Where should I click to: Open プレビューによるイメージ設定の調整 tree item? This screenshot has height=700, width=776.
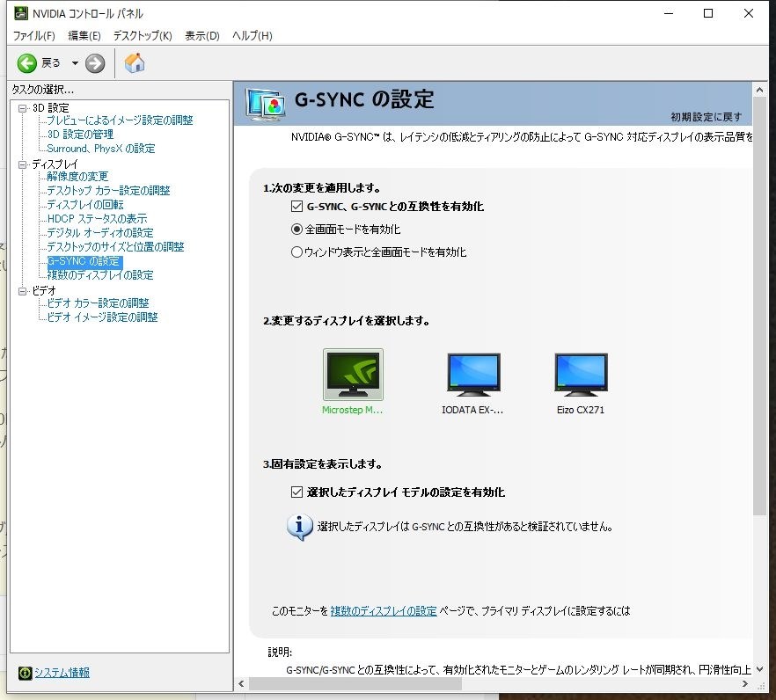tap(120, 120)
